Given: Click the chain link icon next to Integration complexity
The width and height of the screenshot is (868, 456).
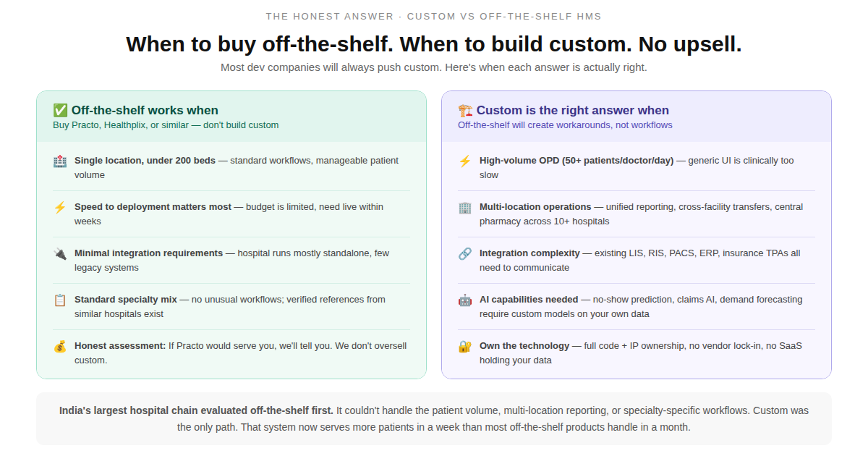Looking at the screenshot, I should coord(465,254).
